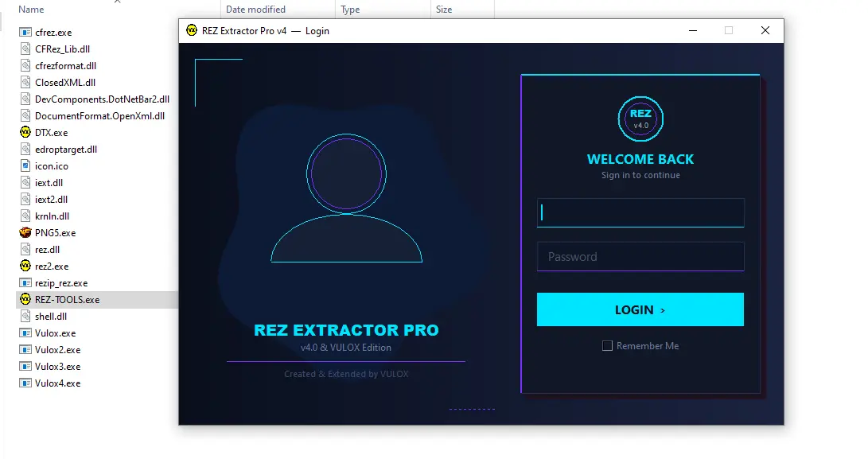This screenshot has height=459, width=868.
Task: Click the yellow VX icon of rez2.exe
Action: [25, 266]
